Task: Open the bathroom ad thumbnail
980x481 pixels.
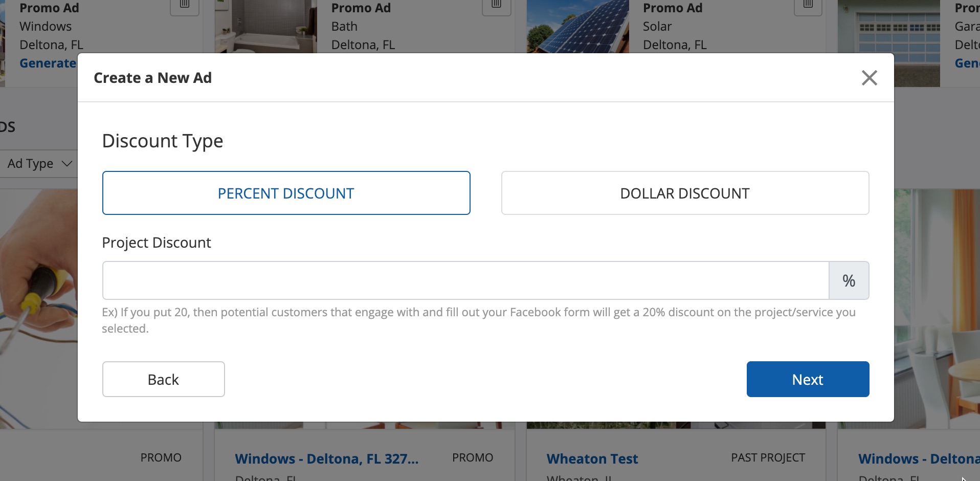Action: [266, 26]
